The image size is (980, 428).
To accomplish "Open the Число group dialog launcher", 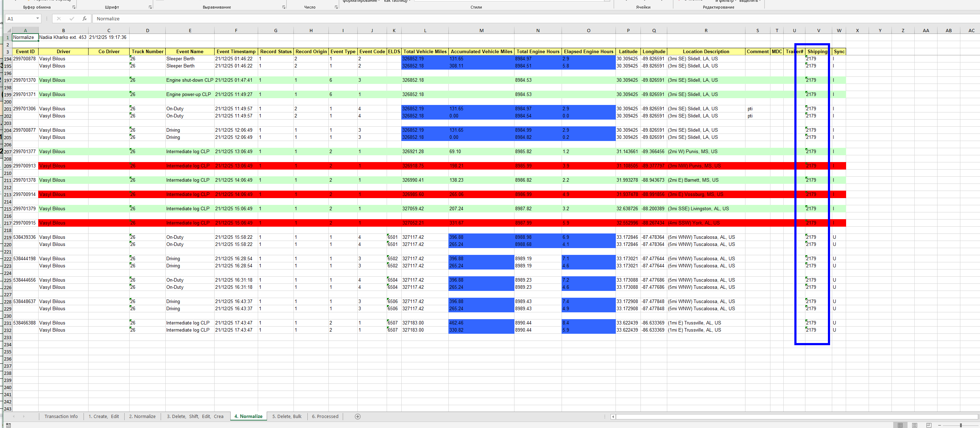I will (x=336, y=7).
